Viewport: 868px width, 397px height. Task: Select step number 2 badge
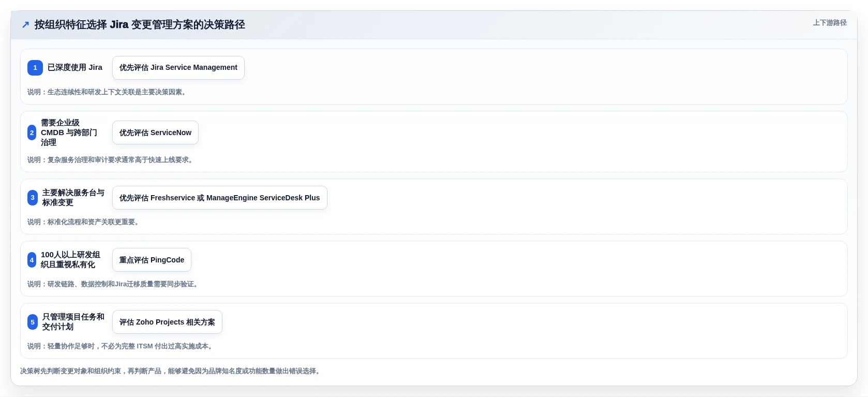point(32,133)
